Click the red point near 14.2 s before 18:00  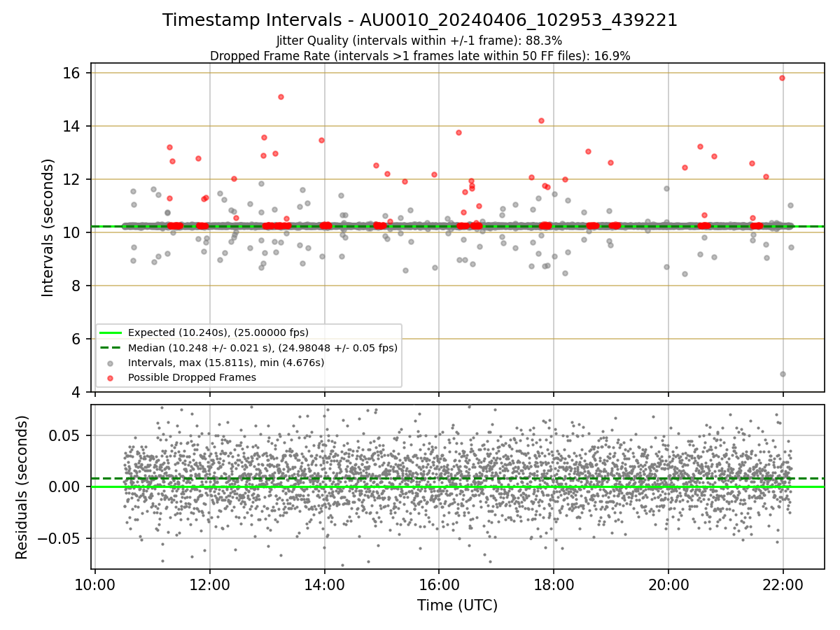tap(541, 120)
